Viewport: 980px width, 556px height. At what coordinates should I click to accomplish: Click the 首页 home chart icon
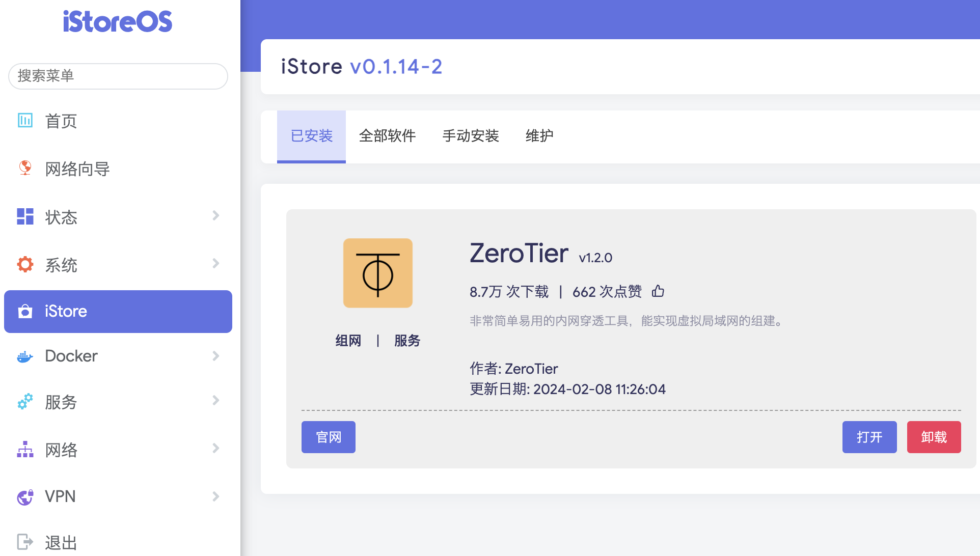pos(25,121)
